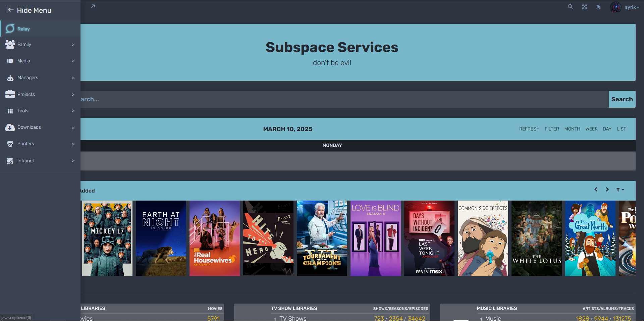Click the translate language icon in header

pyautogui.click(x=598, y=7)
